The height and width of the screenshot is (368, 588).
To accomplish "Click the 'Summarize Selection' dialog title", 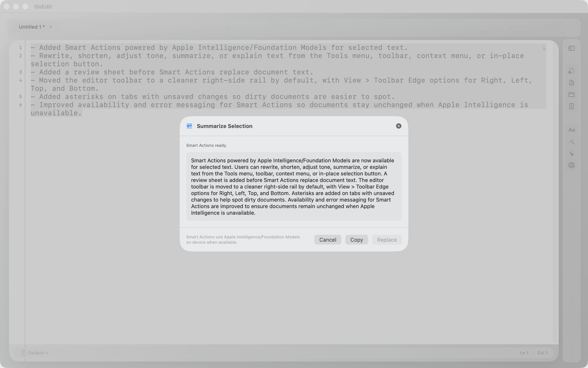I will (x=225, y=126).
